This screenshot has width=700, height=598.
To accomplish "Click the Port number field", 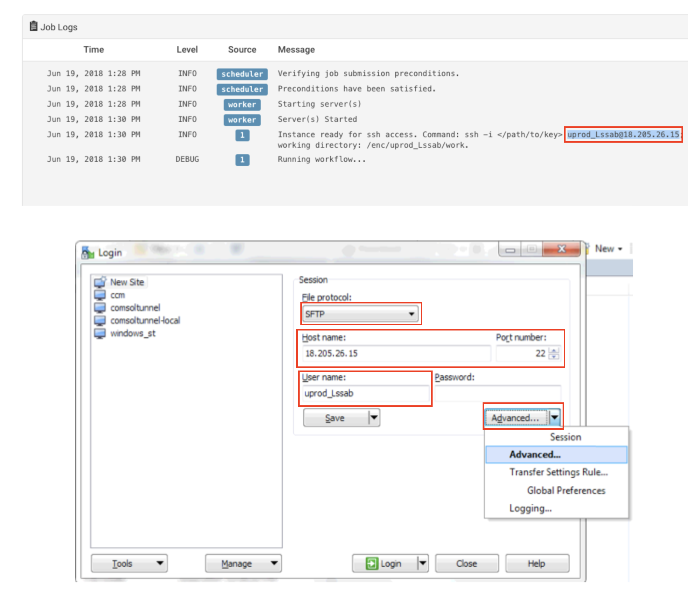I will [521, 353].
